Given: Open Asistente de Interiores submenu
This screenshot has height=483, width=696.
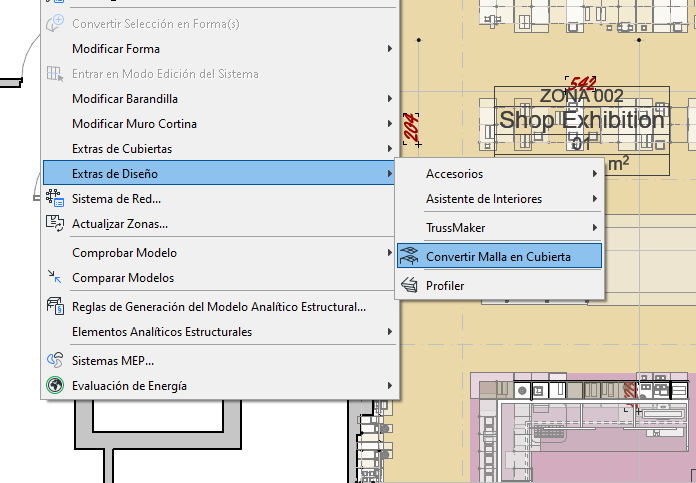Looking at the screenshot, I should pos(484,199).
